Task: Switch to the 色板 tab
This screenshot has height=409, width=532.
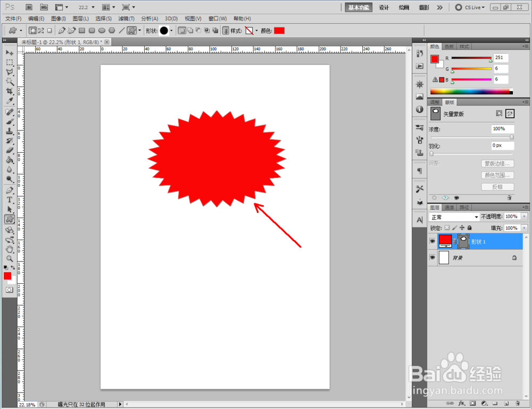Action: [x=449, y=46]
